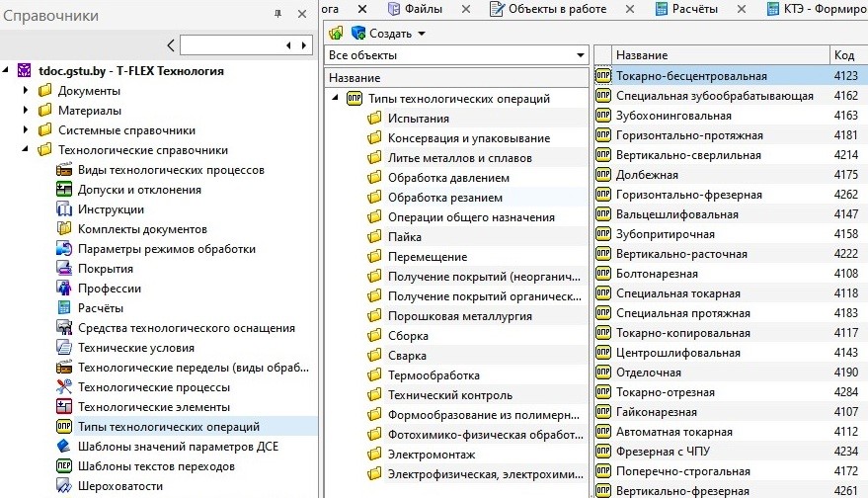Select the Гайконарезная row
Viewport: 868px width, 498px height.
pyautogui.click(x=731, y=412)
